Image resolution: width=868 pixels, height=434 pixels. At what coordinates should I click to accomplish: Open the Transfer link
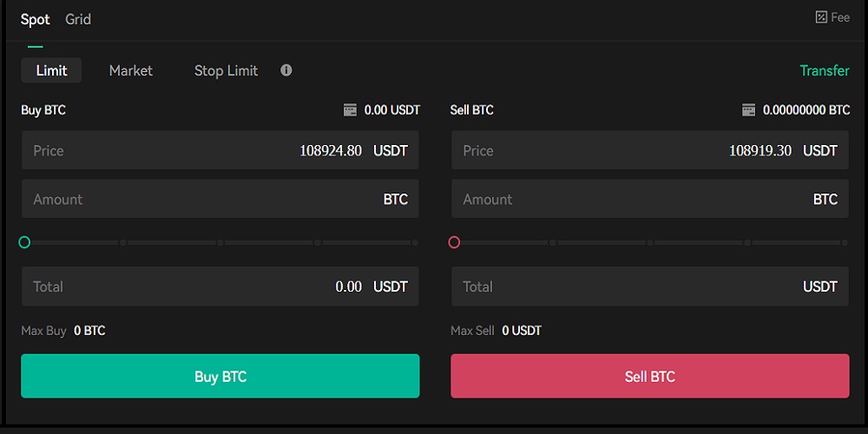[824, 70]
